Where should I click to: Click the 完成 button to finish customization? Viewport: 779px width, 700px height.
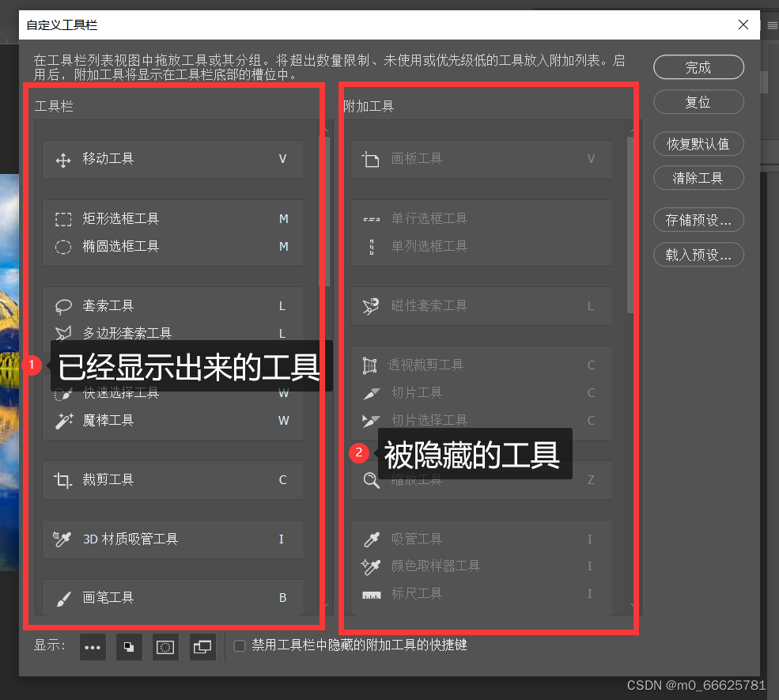[x=698, y=67]
